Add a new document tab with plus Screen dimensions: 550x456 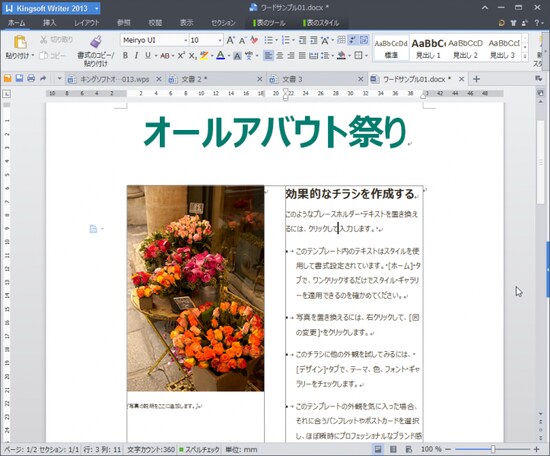(476, 79)
